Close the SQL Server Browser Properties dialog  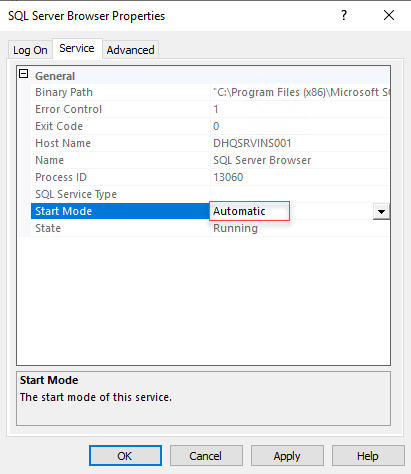[389, 15]
